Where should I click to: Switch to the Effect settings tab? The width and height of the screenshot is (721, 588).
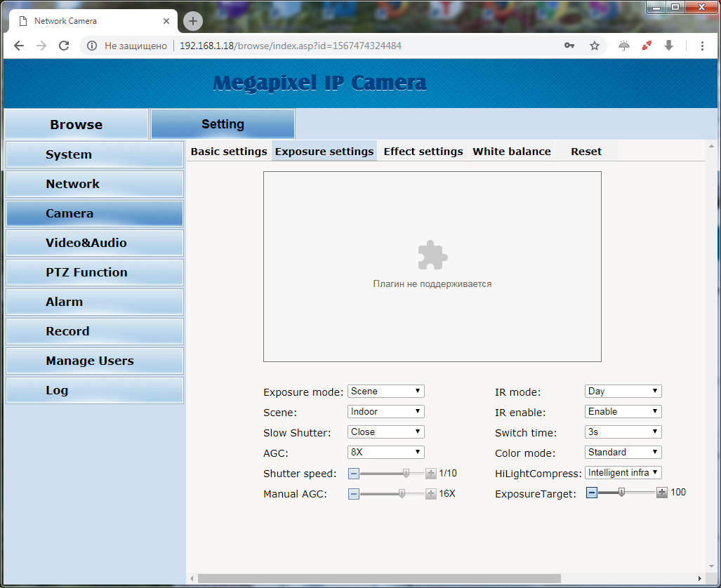coord(423,152)
